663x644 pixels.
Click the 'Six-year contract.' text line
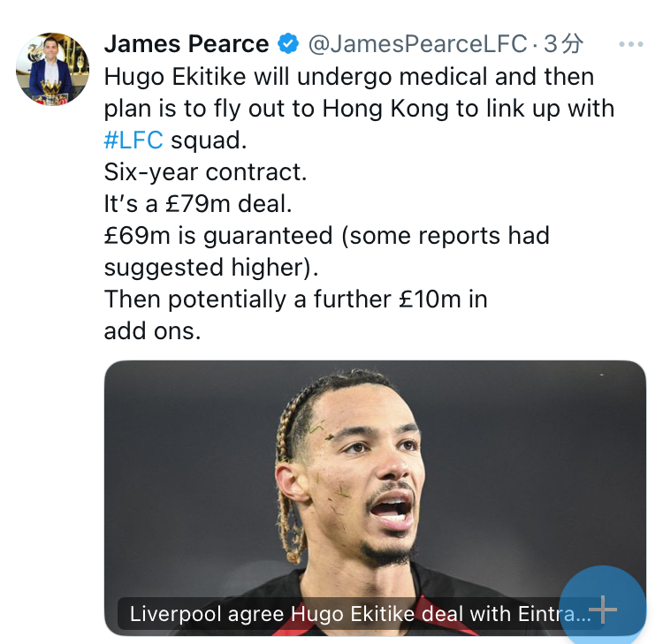[205, 172]
